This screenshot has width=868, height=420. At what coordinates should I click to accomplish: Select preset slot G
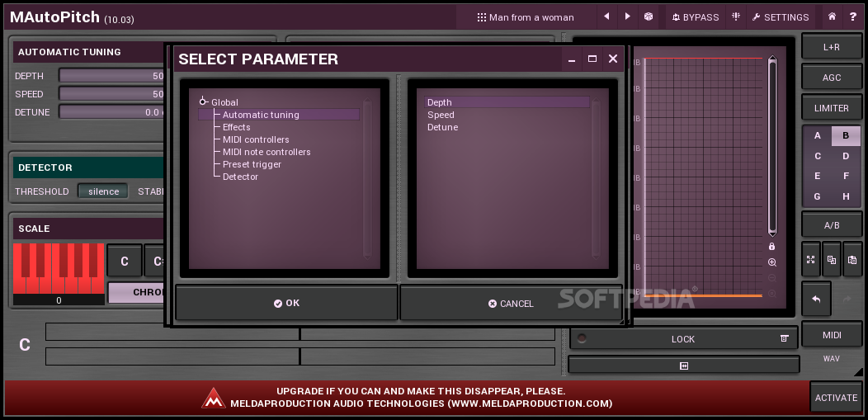pyautogui.click(x=817, y=196)
